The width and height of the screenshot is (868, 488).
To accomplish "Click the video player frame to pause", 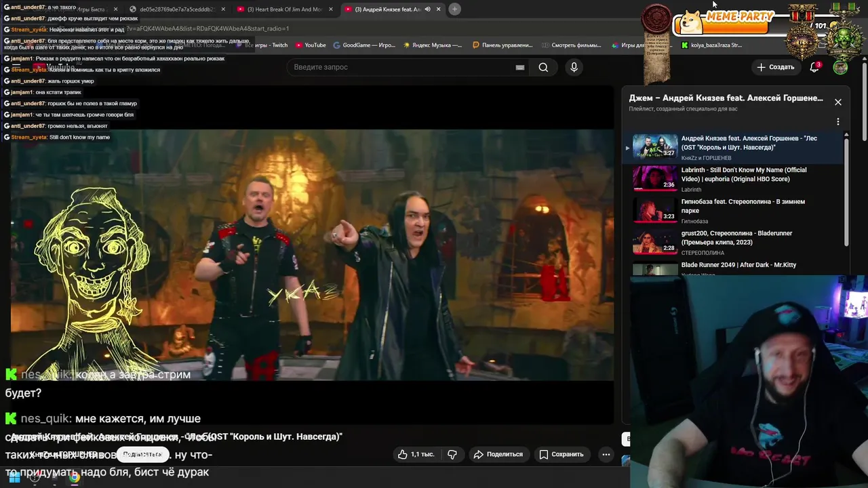I will (x=312, y=254).
